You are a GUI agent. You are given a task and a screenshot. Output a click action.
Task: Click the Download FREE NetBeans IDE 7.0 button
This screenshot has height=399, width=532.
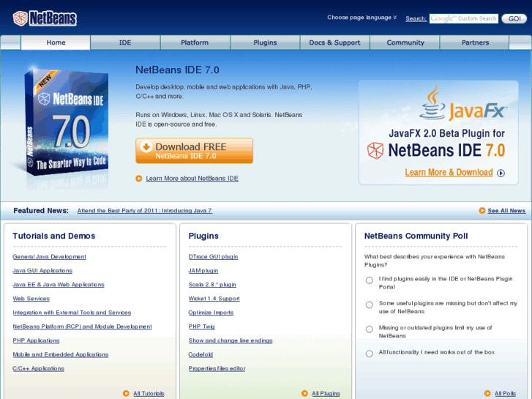pyautogui.click(x=194, y=151)
